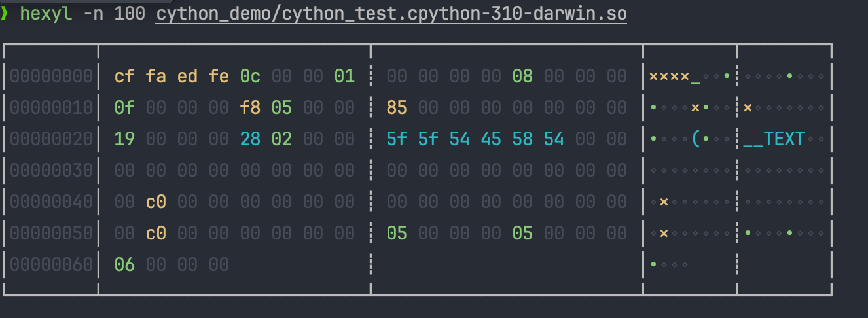Click the fe magic byte
Image resolution: width=868 pixels, height=318 pixels.
click(x=219, y=77)
